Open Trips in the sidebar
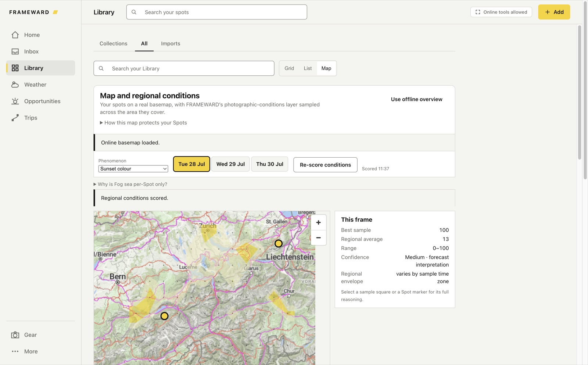The image size is (588, 365). (x=40, y=118)
